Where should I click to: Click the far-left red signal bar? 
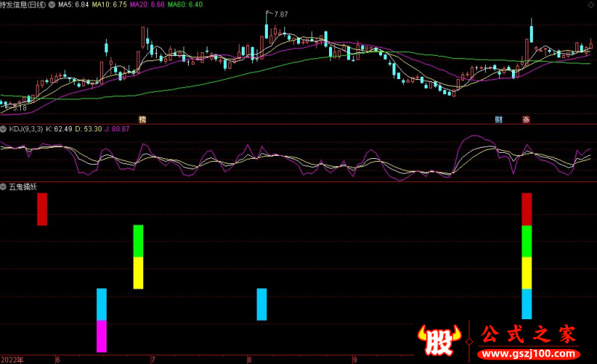[42, 209]
